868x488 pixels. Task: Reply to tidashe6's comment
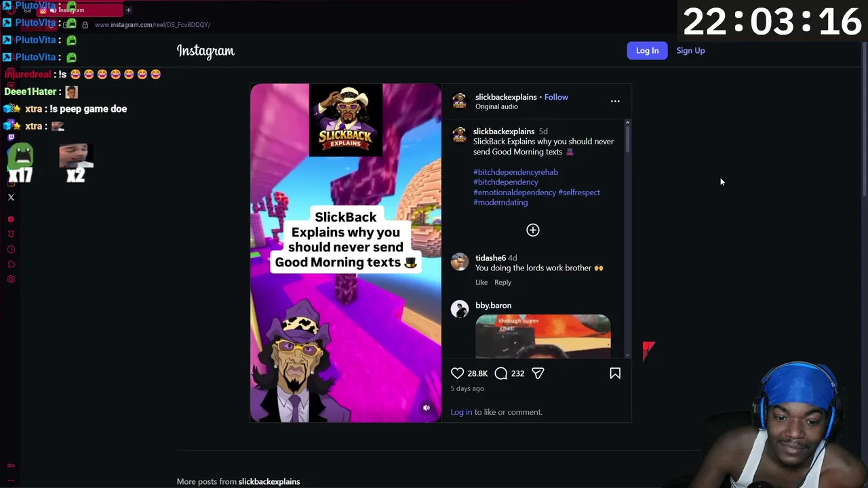[x=502, y=282]
